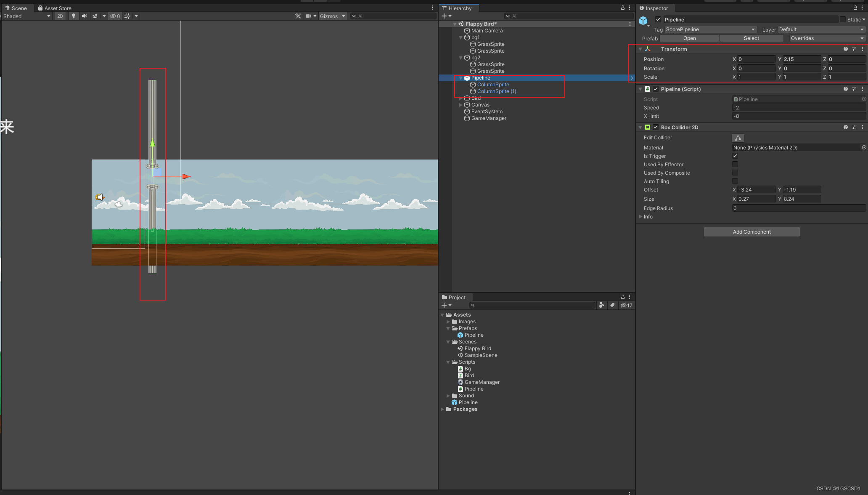868x495 pixels.
Task: Switch to the Hierarchy tab
Action: (458, 8)
